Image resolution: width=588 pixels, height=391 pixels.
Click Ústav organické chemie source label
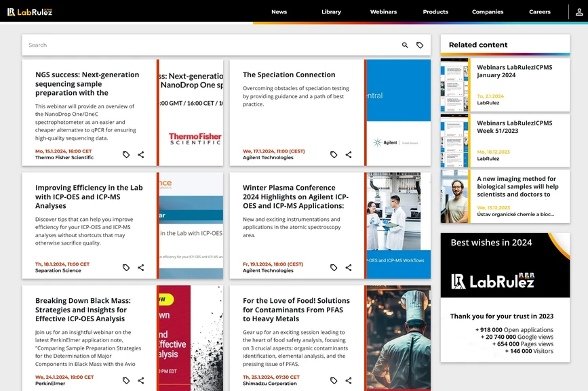point(515,215)
